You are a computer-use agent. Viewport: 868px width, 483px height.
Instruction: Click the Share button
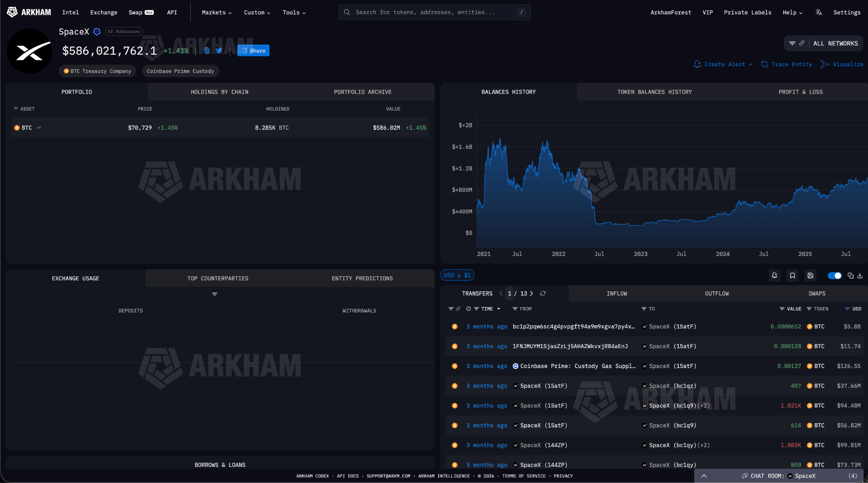253,50
